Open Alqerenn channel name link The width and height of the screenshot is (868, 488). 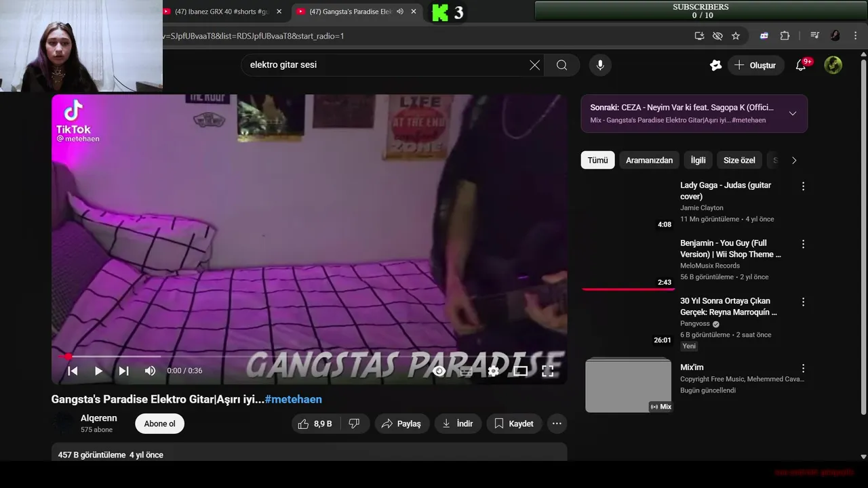(x=99, y=418)
